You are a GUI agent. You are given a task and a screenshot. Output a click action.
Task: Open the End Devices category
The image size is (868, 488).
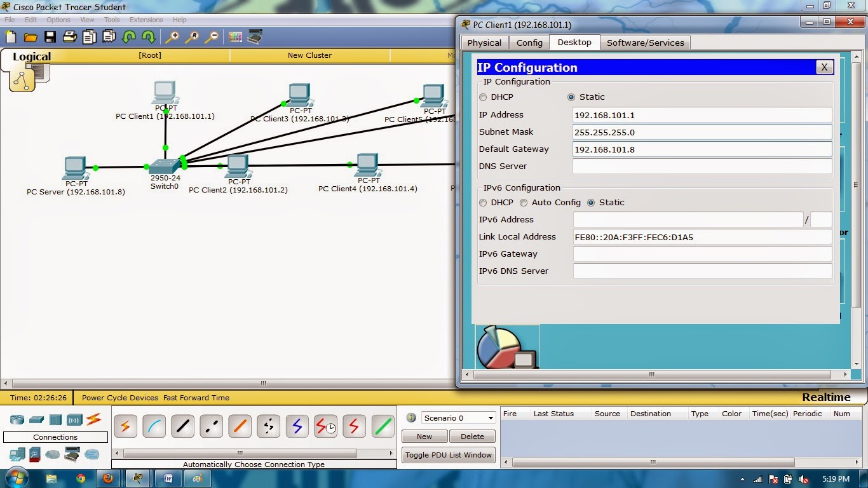[16, 454]
